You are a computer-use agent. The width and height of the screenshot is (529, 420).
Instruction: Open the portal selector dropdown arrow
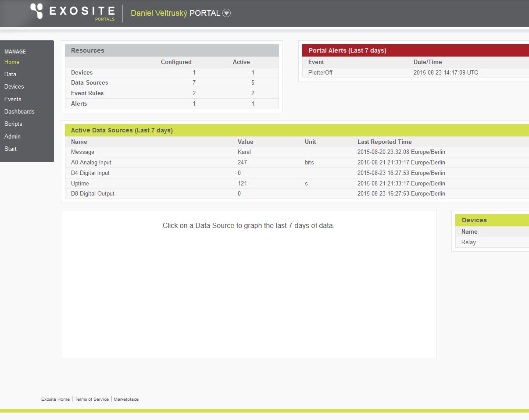[x=226, y=13]
